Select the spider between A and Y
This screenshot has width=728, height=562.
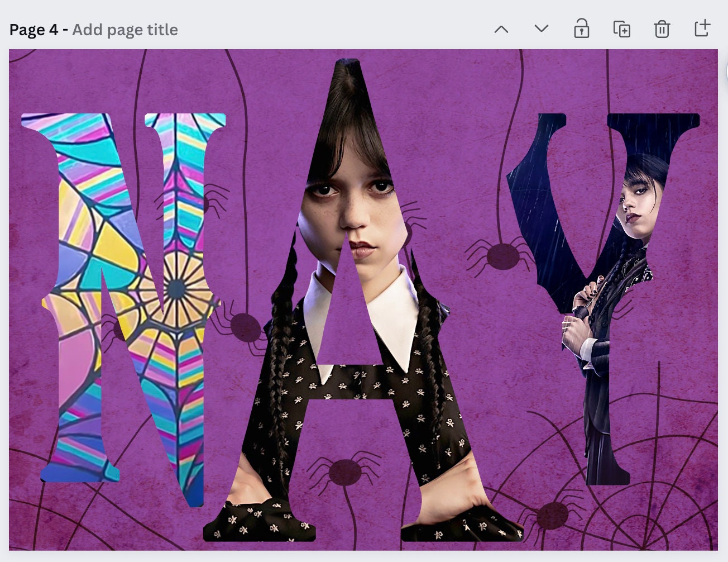point(502,255)
